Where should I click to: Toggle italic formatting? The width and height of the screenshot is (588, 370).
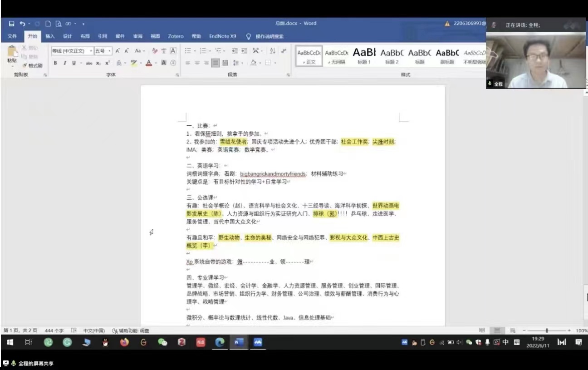[65, 63]
